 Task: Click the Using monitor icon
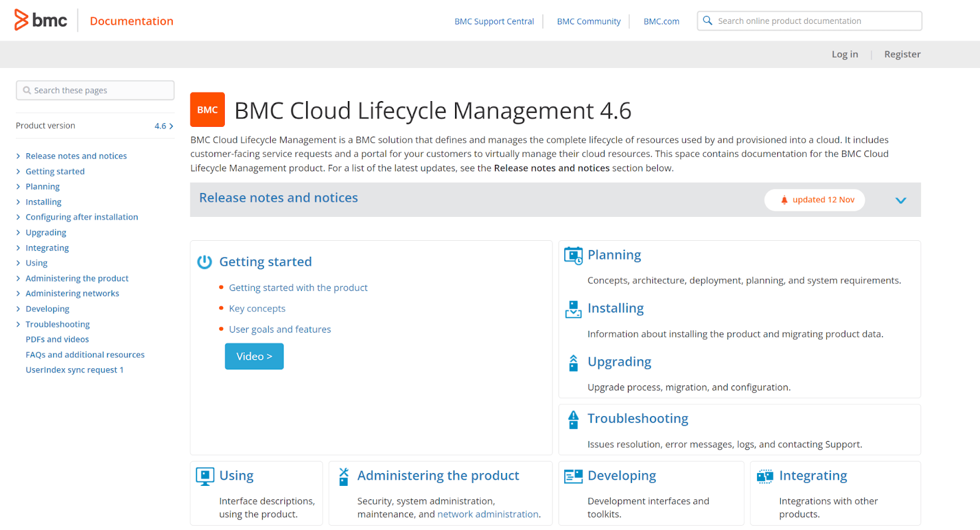click(x=205, y=477)
